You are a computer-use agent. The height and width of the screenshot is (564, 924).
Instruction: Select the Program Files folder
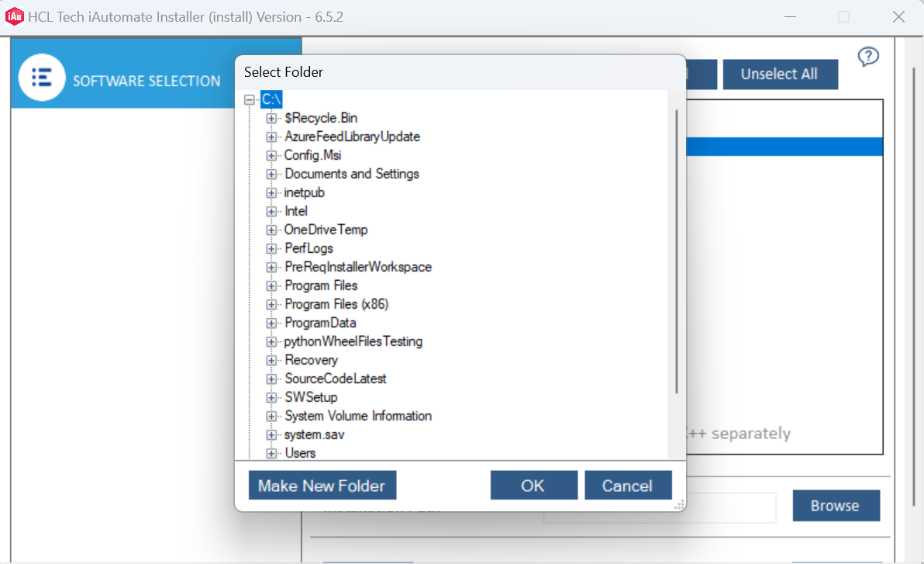321,285
